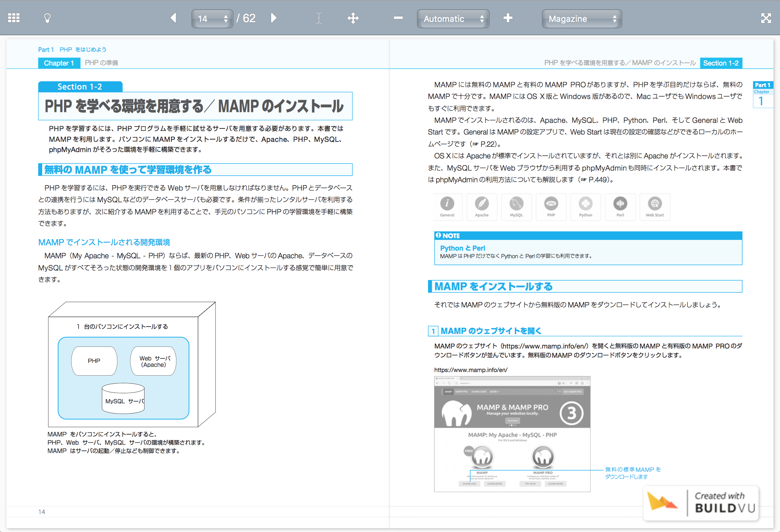Open the page number 14 selector
Screen dimensions: 780x532
[x=212, y=19]
